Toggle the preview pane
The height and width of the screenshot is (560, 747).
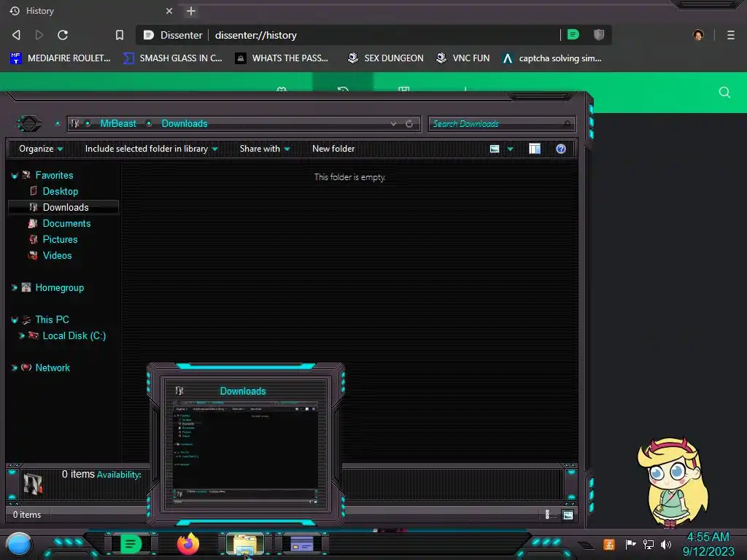(x=535, y=149)
